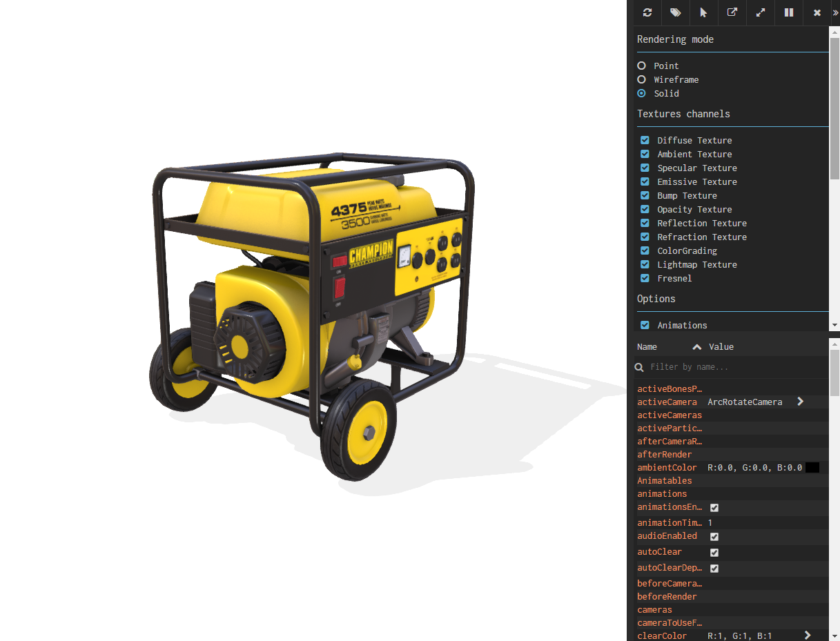Uncheck Reflection Texture
The width and height of the screenshot is (840, 641).
645,223
